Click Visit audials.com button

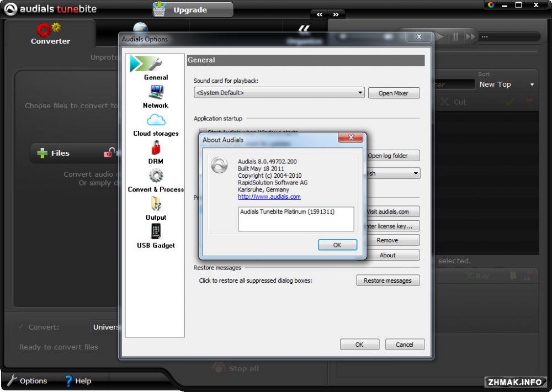(x=392, y=211)
